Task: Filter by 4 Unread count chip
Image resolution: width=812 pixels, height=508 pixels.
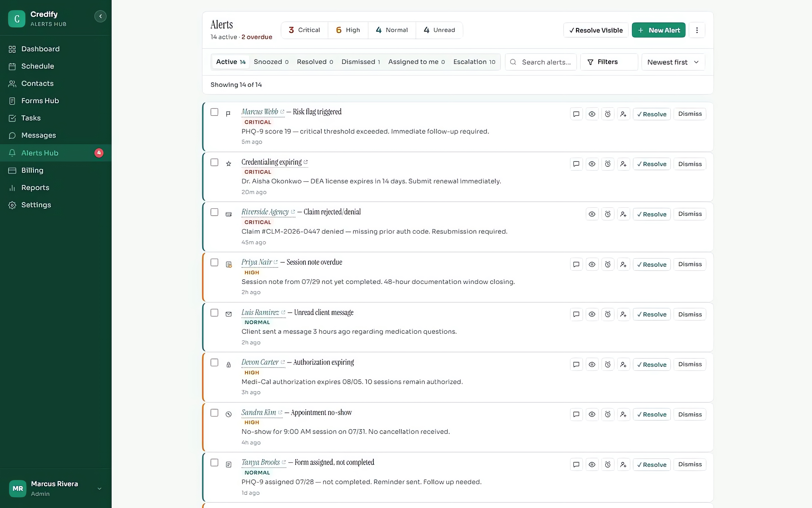Action: (x=439, y=30)
